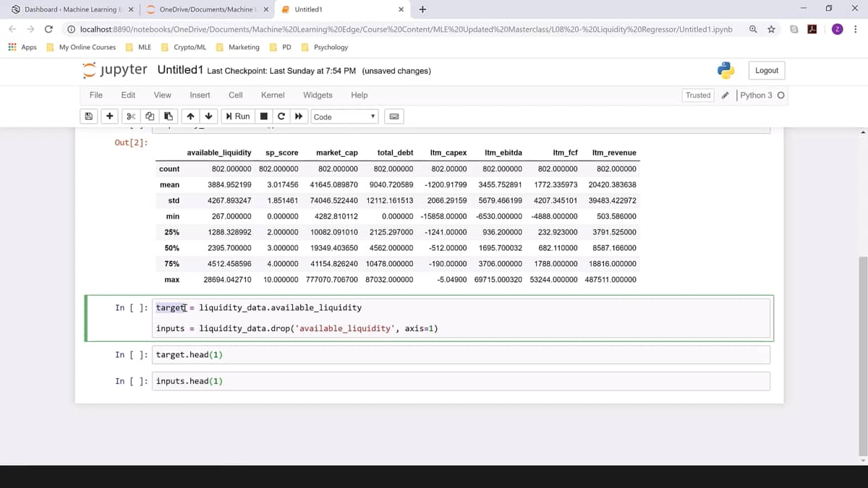Click into the target assignment code cell
The width and height of the screenshot is (868, 488).
[x=462, y=318]
